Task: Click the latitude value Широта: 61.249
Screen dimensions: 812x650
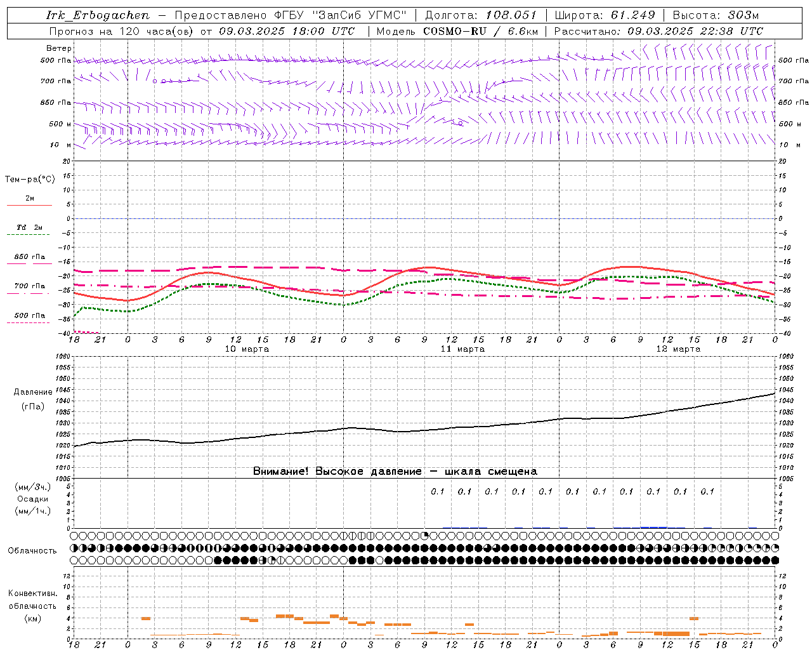Action: (605, 15)
